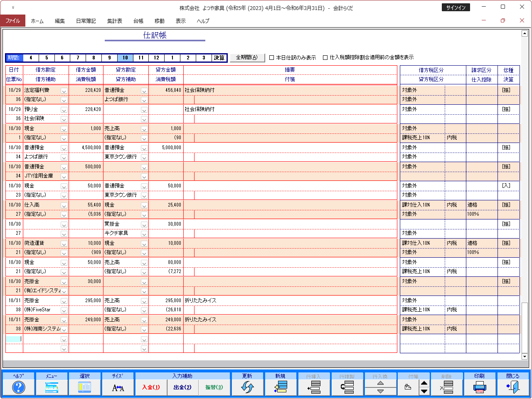This screenshot has width=532, height=399.
Task: Click the empty date field in the new row
Action: coord(14,339)
